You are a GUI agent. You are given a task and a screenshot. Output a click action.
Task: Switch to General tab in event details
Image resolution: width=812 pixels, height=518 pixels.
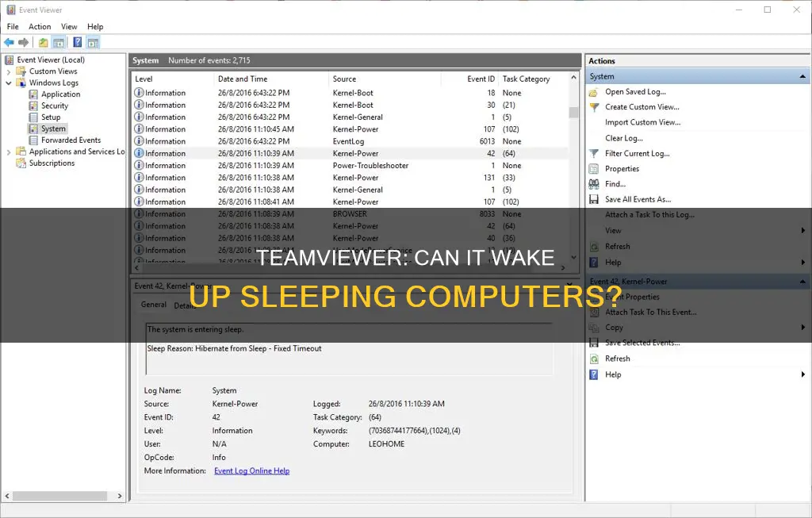154,305
